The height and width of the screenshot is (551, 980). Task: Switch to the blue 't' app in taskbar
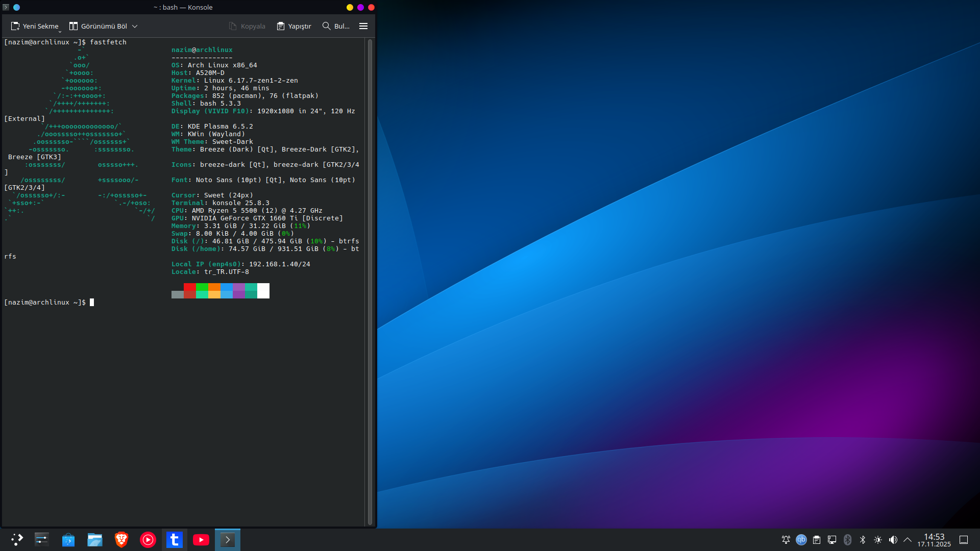pyautogui.click(x=175, y=540)
